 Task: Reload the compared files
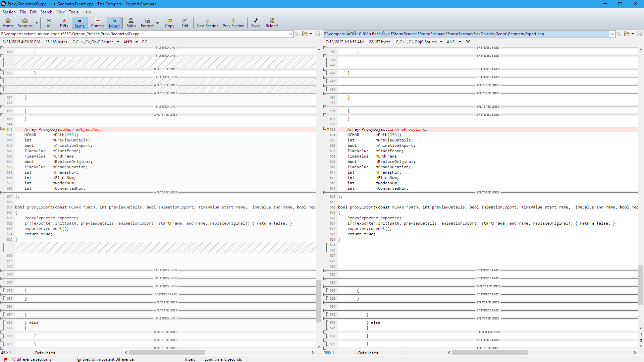click(271, 22)
